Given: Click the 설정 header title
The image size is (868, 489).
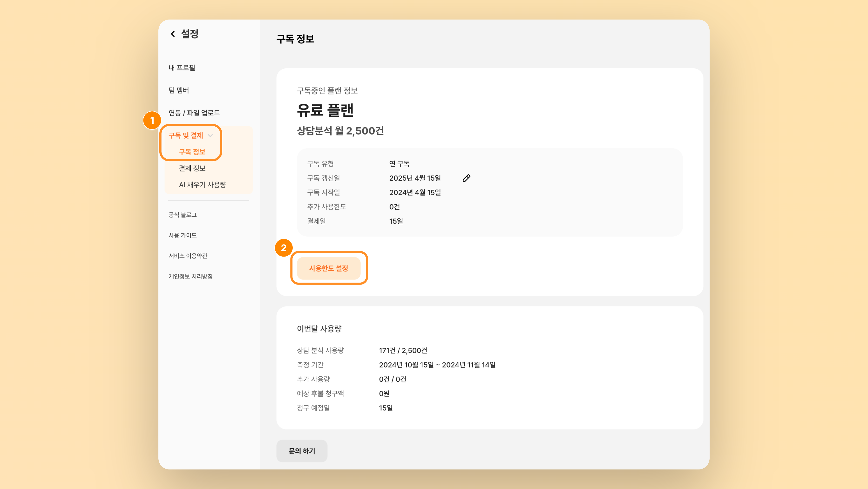Looking at the screenshot, I should point(190,34).
